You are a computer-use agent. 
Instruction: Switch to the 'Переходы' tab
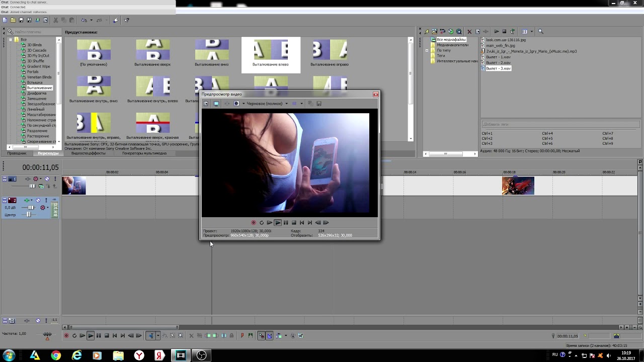pyautogui.click(x=48, y=153)
